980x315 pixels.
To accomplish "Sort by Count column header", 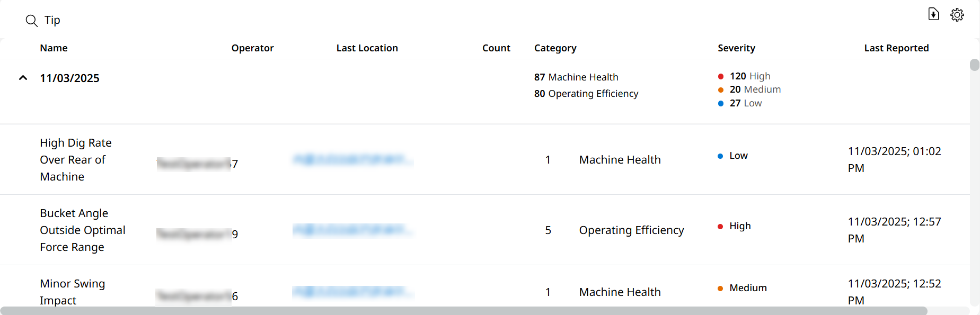I will tap(496, 48).
